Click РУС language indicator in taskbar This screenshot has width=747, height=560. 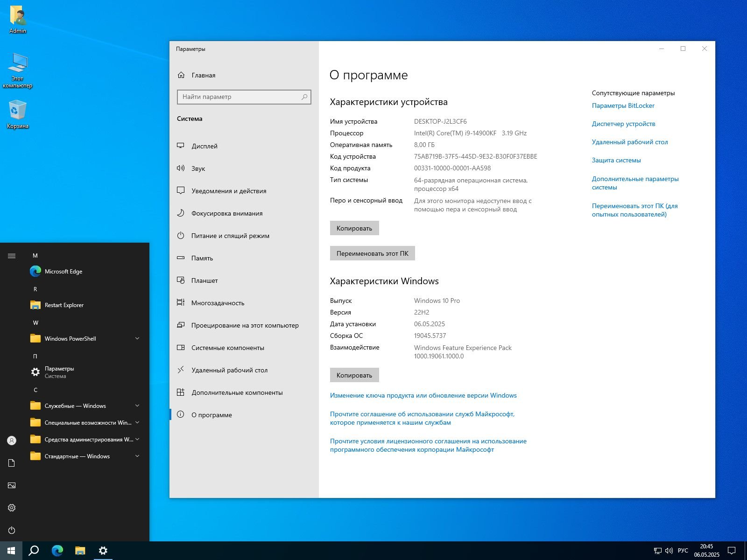point(683,551)
